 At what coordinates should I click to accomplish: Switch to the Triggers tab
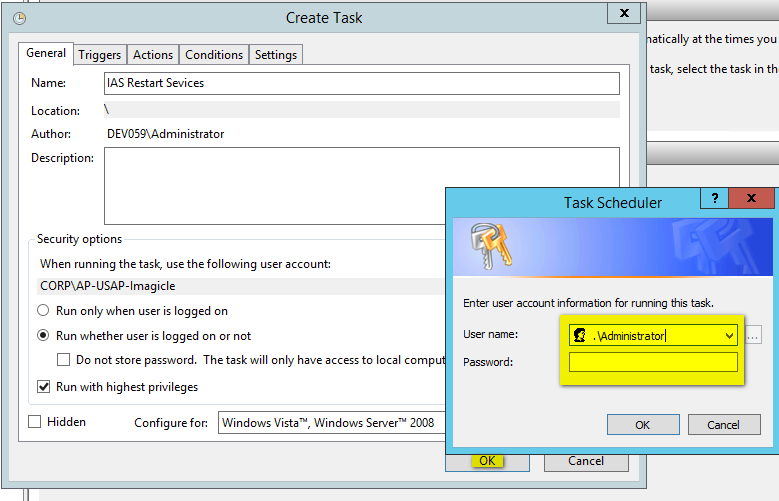click(100, 55)
